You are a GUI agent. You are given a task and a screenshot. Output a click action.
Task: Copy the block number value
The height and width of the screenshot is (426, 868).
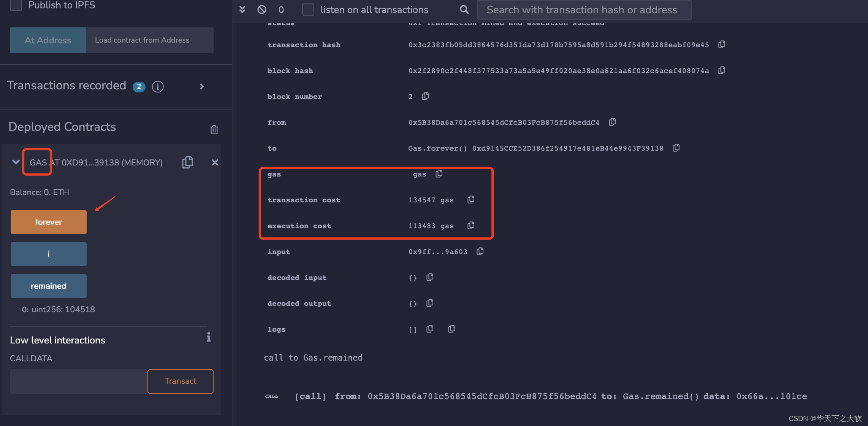point(425,96)
